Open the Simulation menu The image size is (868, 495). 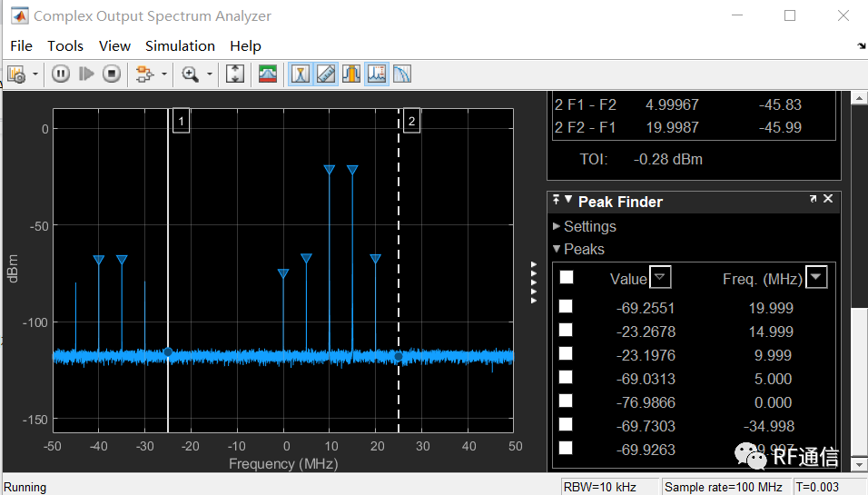click(180, 46)
